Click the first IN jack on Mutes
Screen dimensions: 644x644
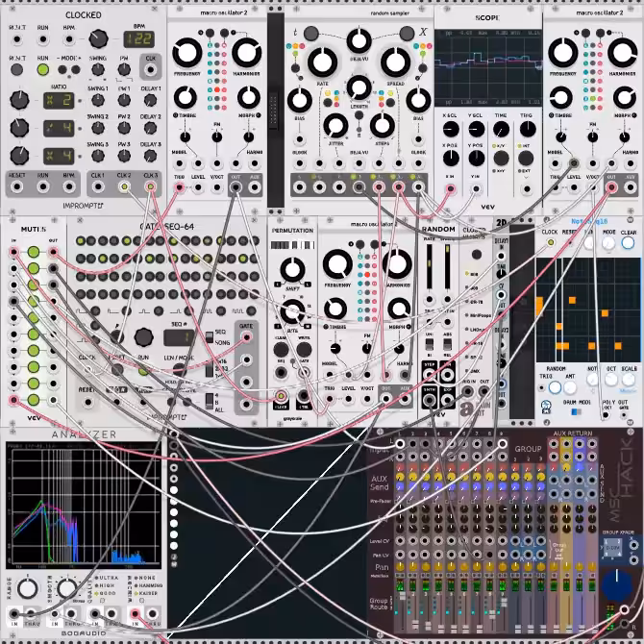(13, 252)
